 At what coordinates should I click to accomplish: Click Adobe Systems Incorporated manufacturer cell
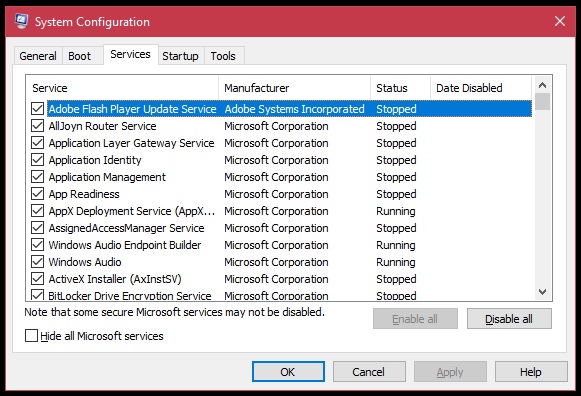click(295, 109)
